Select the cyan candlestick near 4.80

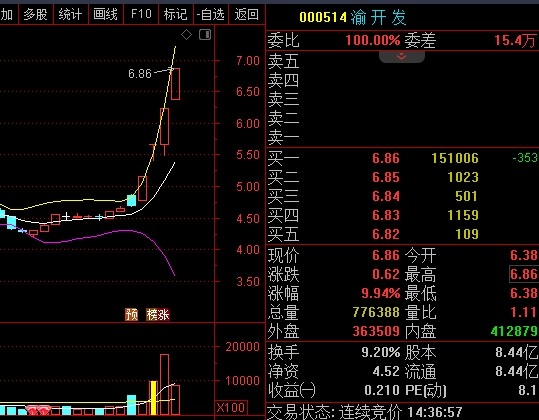131,200
